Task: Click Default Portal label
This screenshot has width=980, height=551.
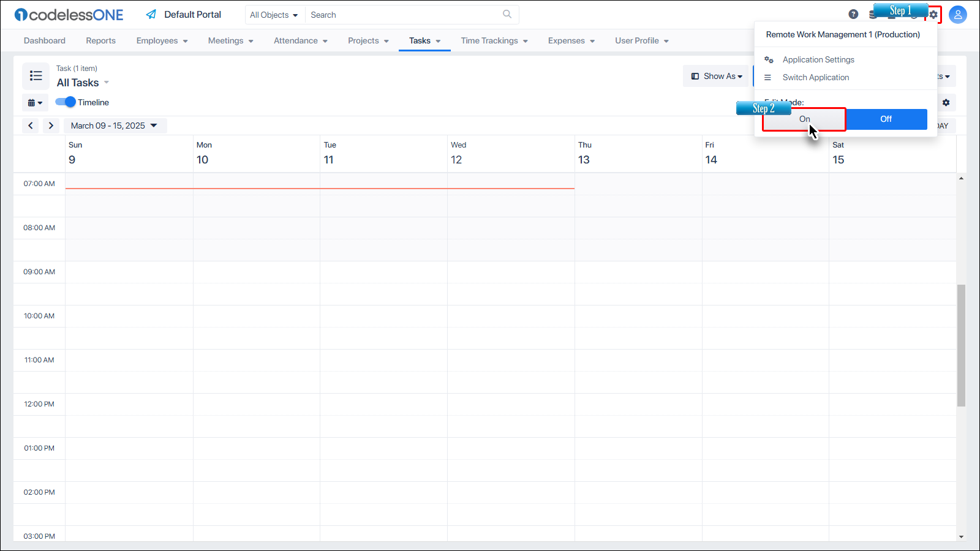Action: click(x=193, y=15)
